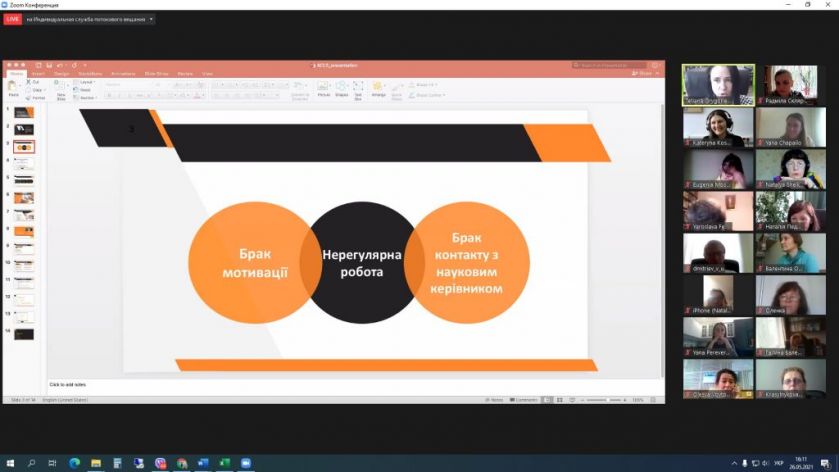Open the Layout dropdown in the ribbon
The height and width of the screenshot is (472, 839).
click(85, 82)
